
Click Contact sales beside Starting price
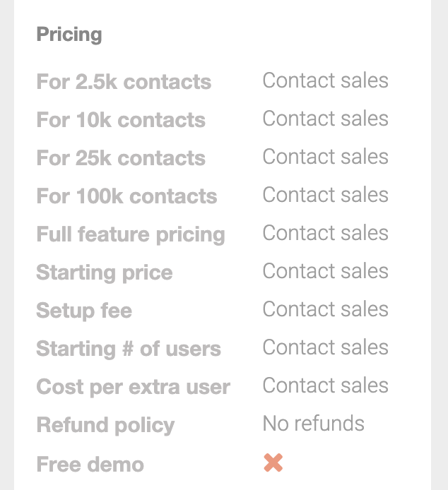point(325,271)
